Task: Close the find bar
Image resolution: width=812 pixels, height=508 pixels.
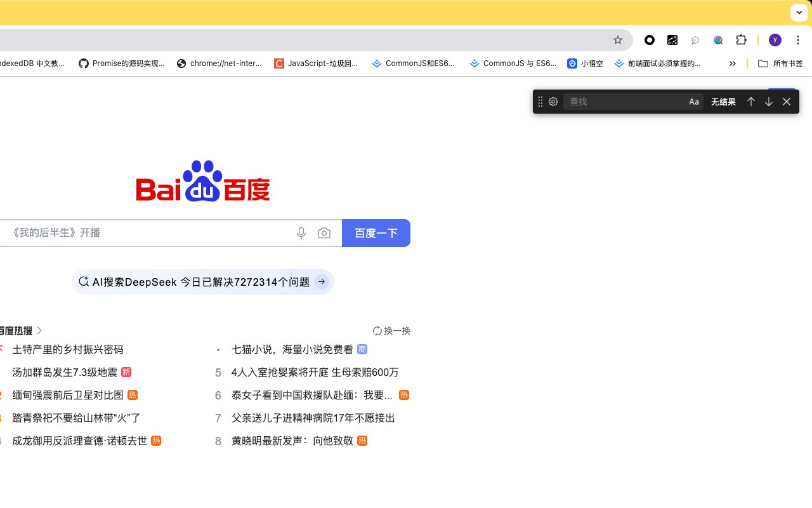Action: (787, 102)
